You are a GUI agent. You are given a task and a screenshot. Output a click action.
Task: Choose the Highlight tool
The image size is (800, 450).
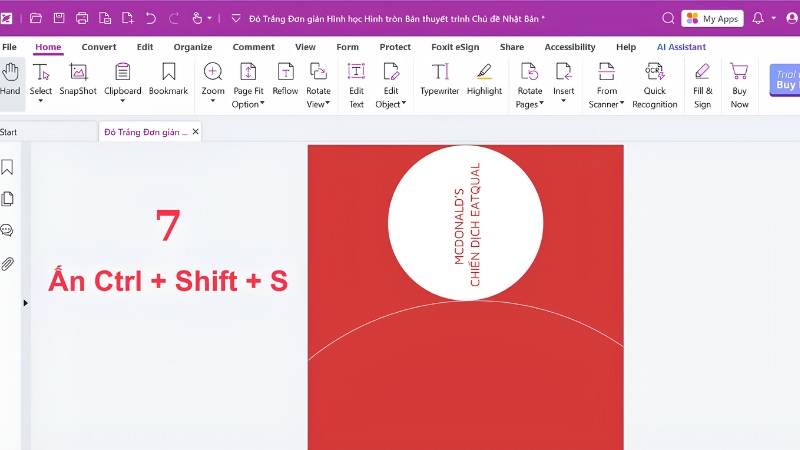[x=484, y=80]
